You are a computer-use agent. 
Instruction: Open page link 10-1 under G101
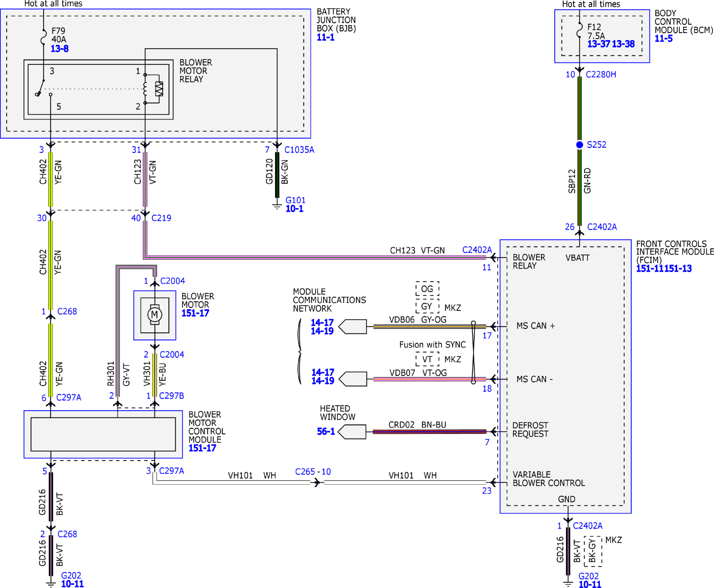294,209
